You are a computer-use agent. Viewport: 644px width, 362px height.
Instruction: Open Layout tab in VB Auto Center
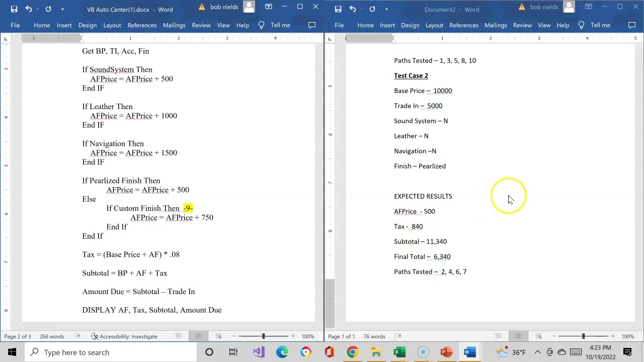112,25
